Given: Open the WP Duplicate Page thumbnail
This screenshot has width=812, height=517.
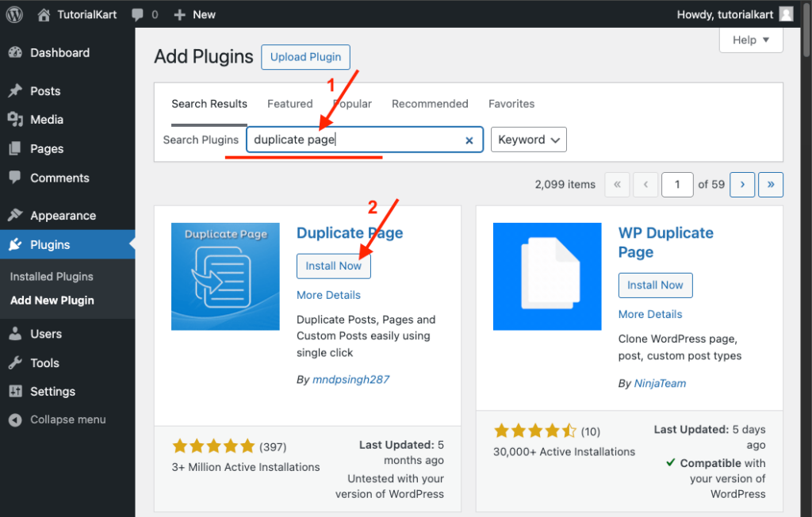Looking at the screenshot, I should click(547, 277).
